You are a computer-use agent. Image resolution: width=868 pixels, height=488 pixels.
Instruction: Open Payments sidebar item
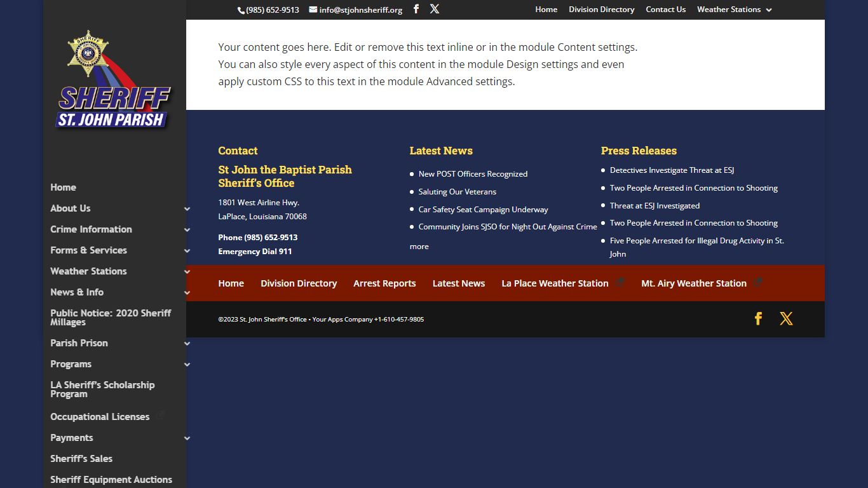pos(71,438)
